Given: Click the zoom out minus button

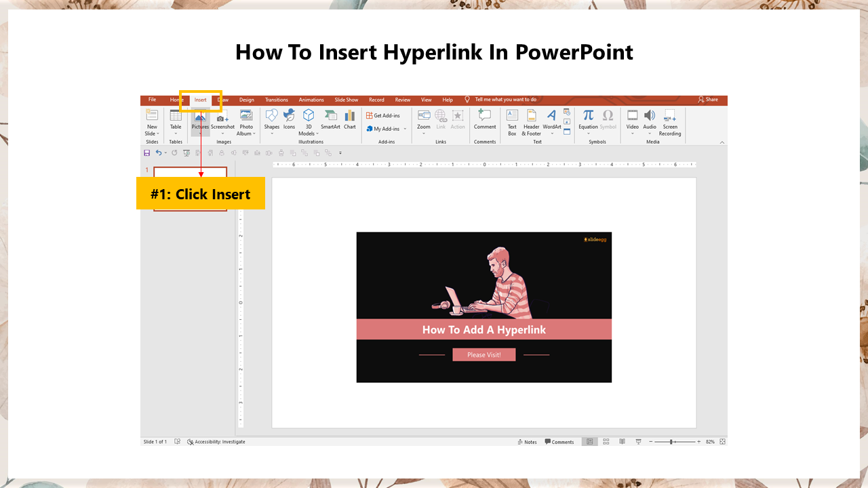Looking at the screenshot, I should point(651,442).
